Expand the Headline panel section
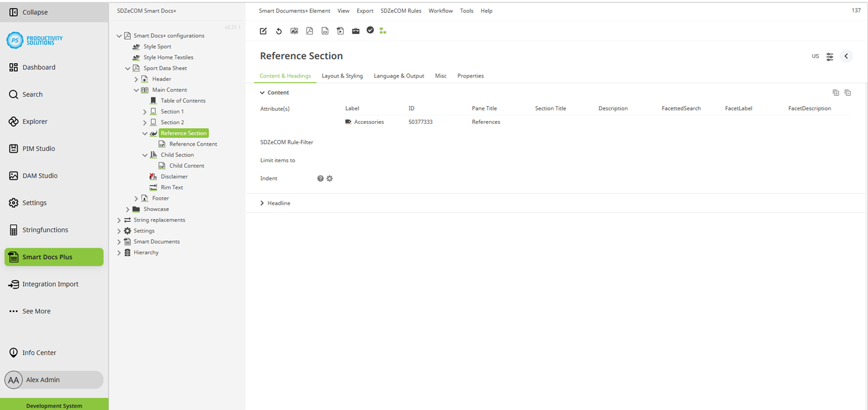This screenshot has width=868, height=410. 262,203
